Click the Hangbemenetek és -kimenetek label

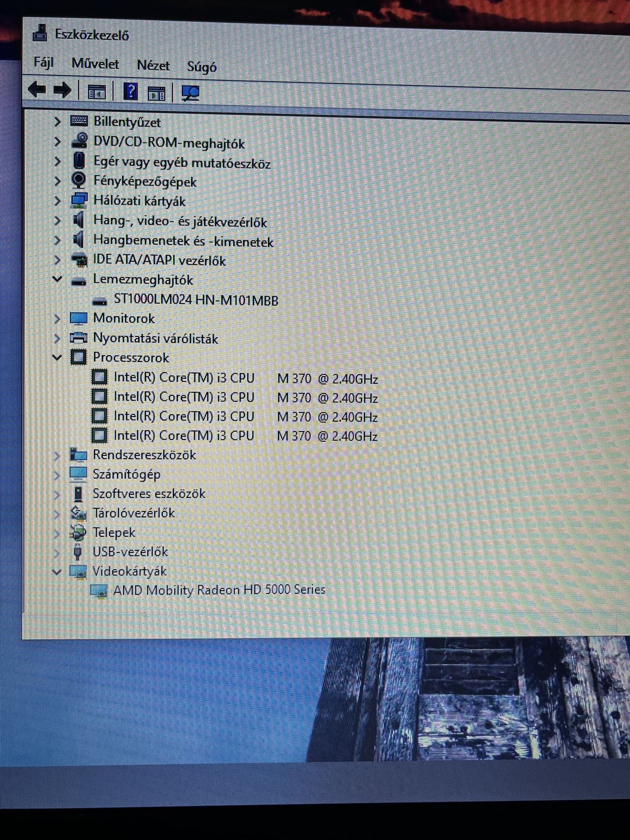click(x=183, y=241)
